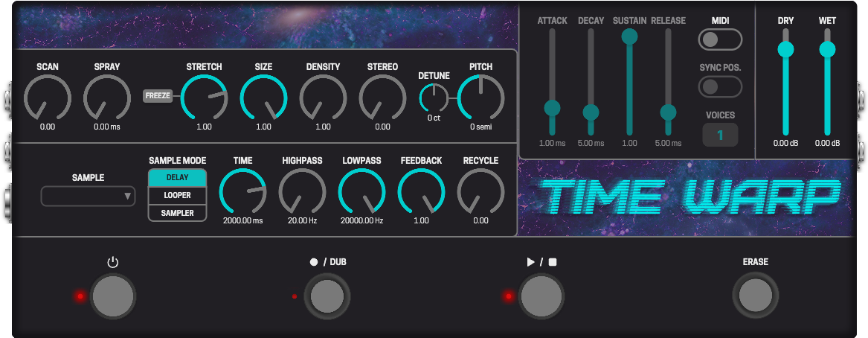Select SAMPLER sample mode

coord(177,214)
